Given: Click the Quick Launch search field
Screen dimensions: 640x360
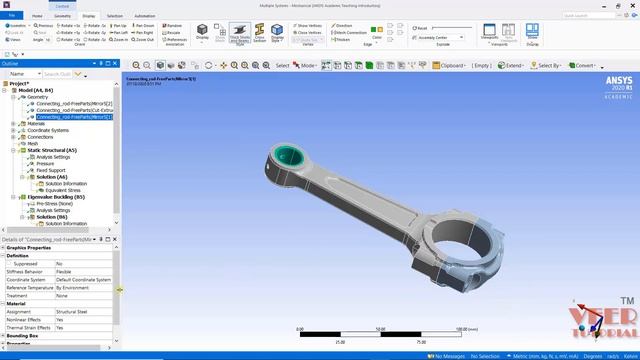Looking at the screenshot, I should pos(588,16).
